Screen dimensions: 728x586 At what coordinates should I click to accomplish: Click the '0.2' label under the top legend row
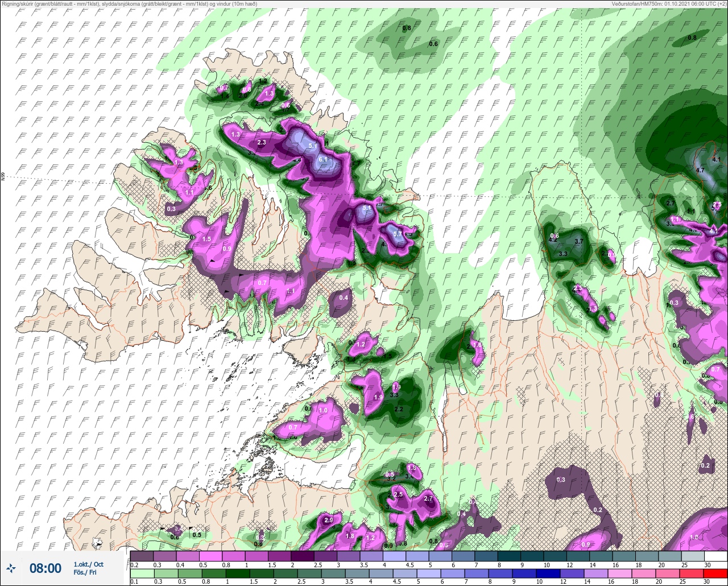(x=134, y=564)
